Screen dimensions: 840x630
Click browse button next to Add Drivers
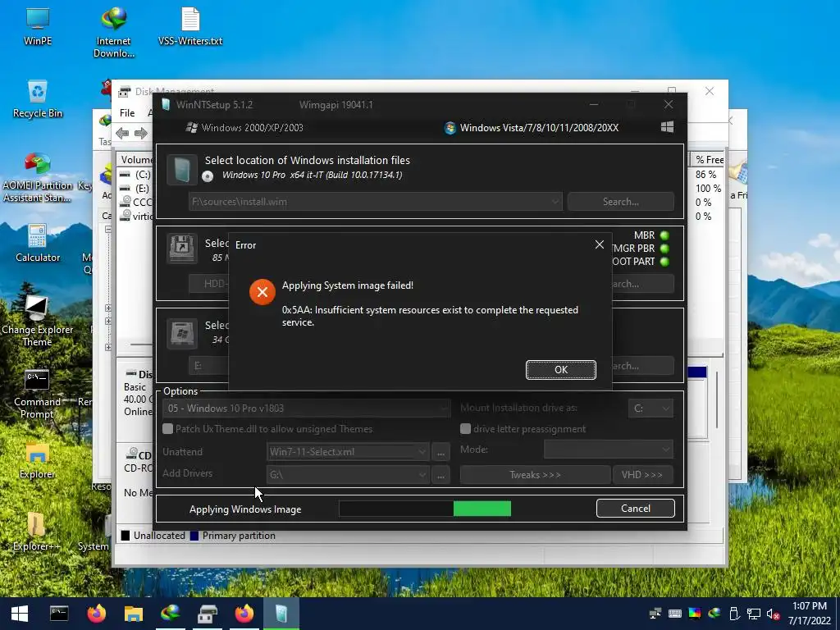(x=441, y=475)
